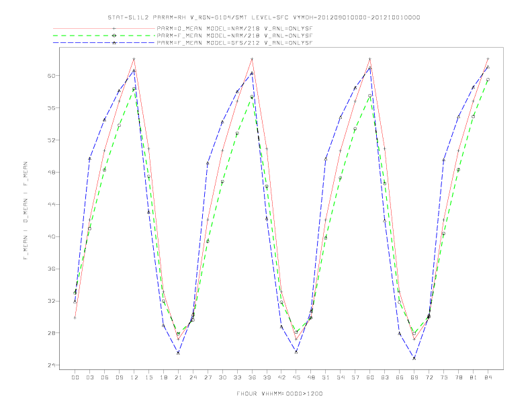Click the blue dashed line legend sample

pos(104,43)
